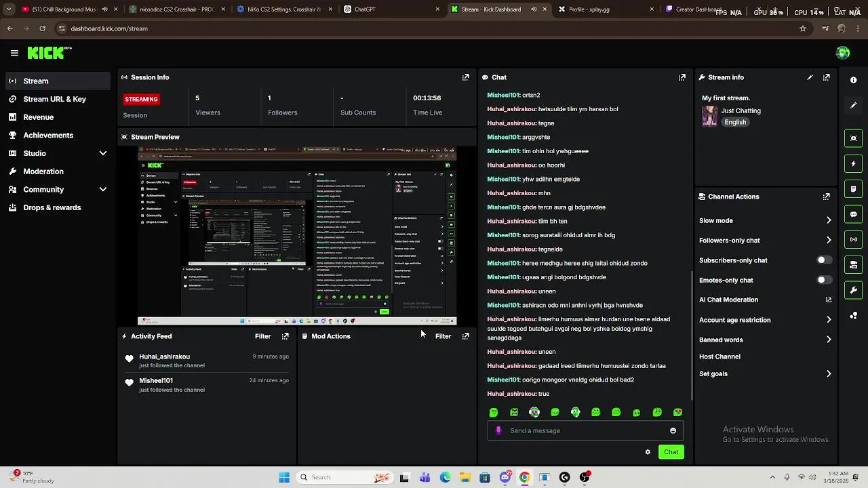
Task: Click Misheel101 in Activity Feed
Action: (156, 381)
